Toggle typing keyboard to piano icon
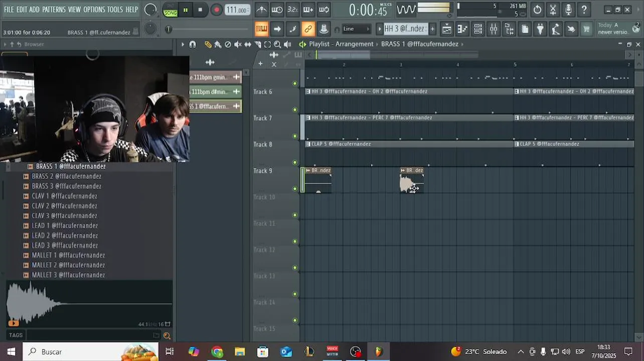Viewport: 644px width, 361px height. click(x=261, y=29)
